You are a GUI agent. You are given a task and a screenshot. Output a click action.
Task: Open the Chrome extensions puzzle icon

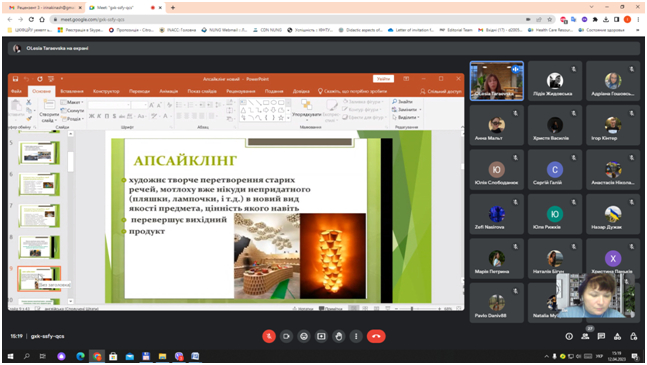(595, 19)
